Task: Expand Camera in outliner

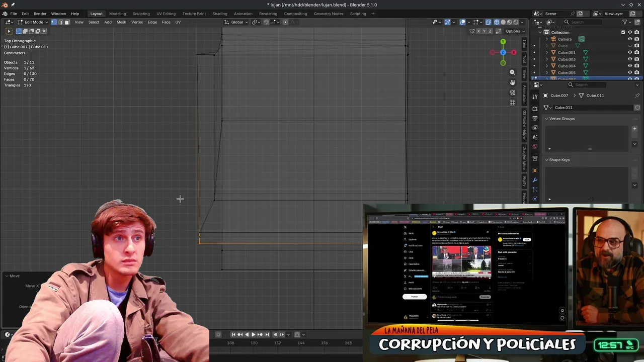Action: 547,39
